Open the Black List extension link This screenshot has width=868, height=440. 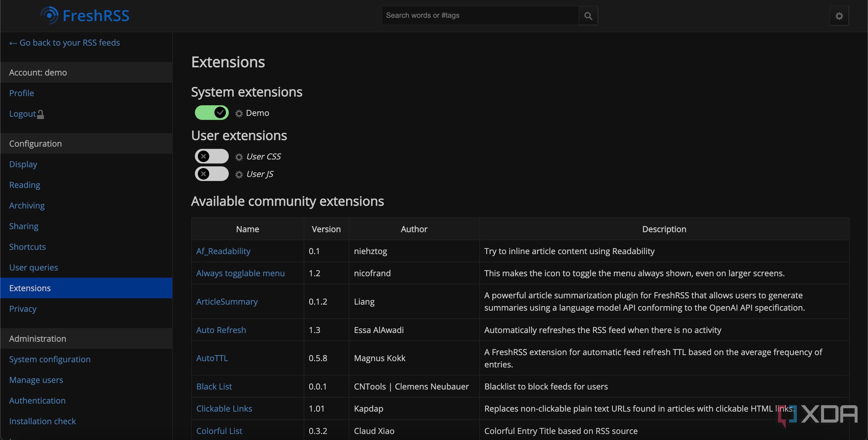coord(214,386)
